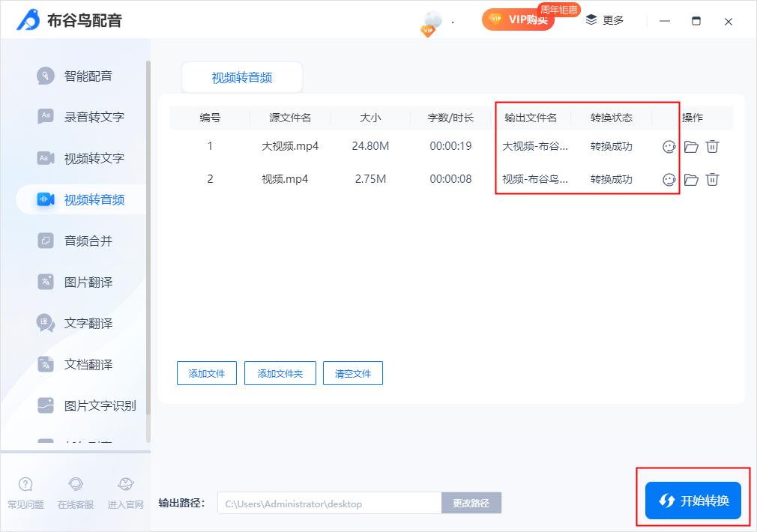Delete 大视频.mp4 using trash icon
The width and height of the screenshot is (757, 532).
pyautogui.click(x=712, y=147)
